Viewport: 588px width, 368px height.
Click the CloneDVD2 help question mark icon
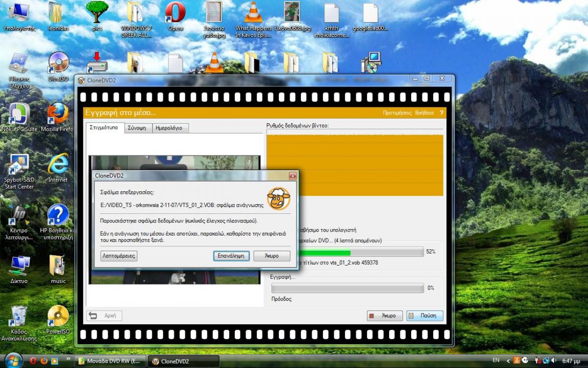pyautogui.click(x=441, y=113)
